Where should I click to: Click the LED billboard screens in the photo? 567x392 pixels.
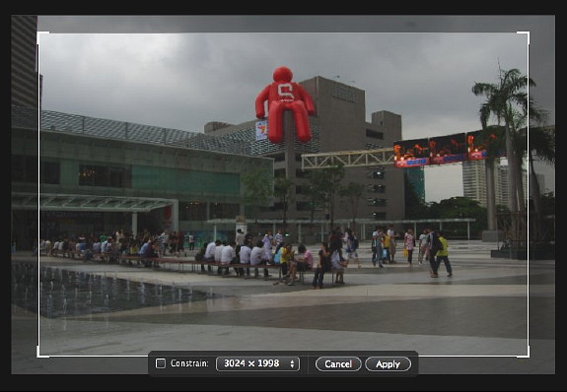(449, 149)
